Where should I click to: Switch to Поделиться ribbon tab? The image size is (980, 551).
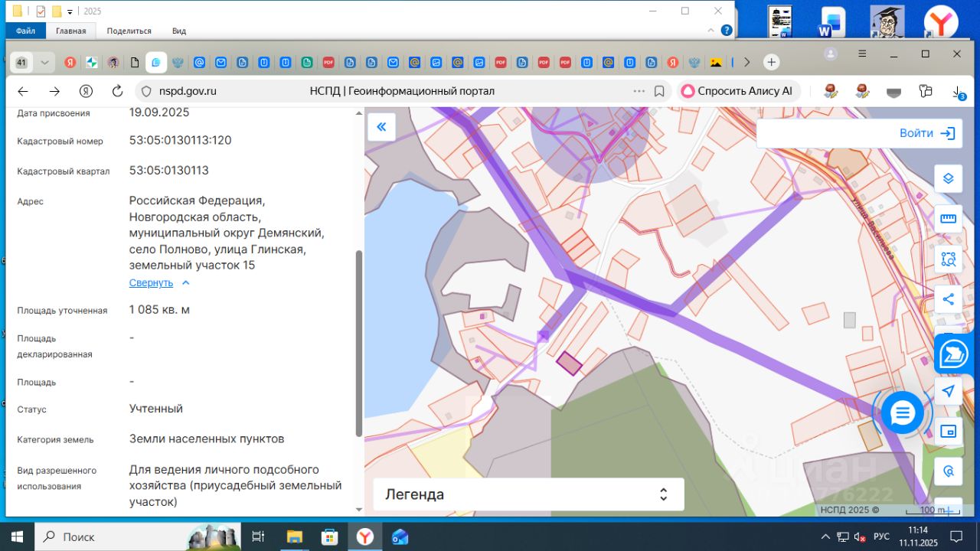pos(129,31)
